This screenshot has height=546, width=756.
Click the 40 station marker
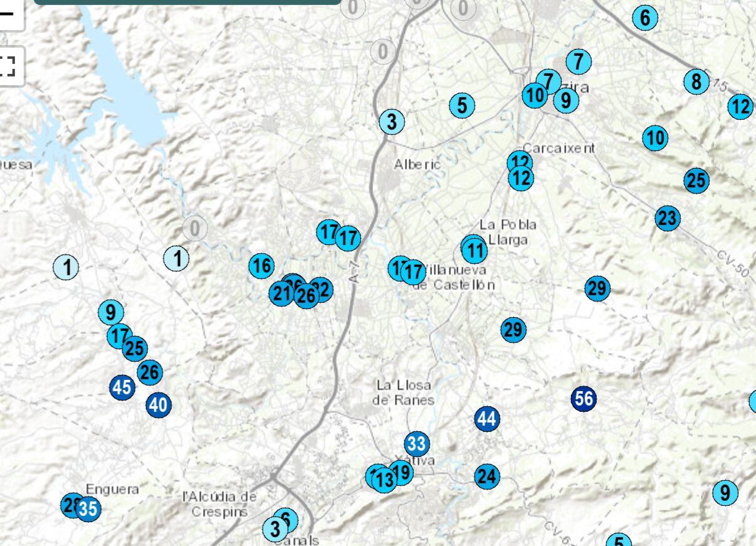(x=159, y=405)
